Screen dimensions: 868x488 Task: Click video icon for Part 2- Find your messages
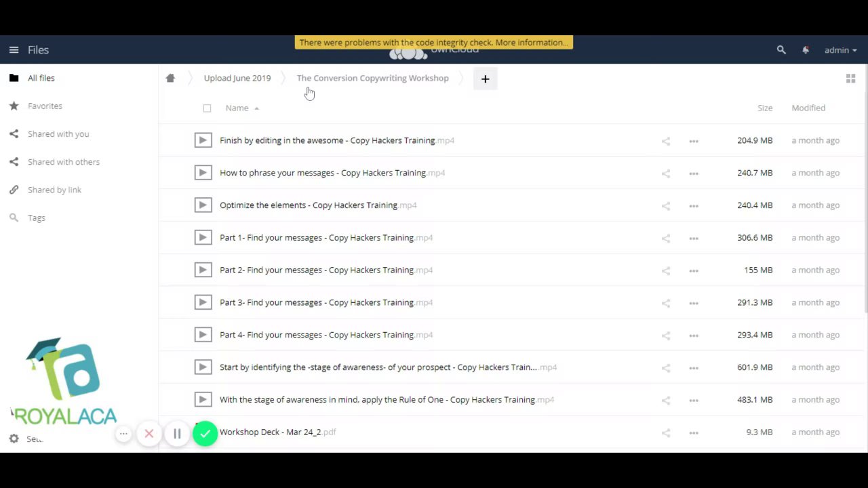tap(203, 270)
